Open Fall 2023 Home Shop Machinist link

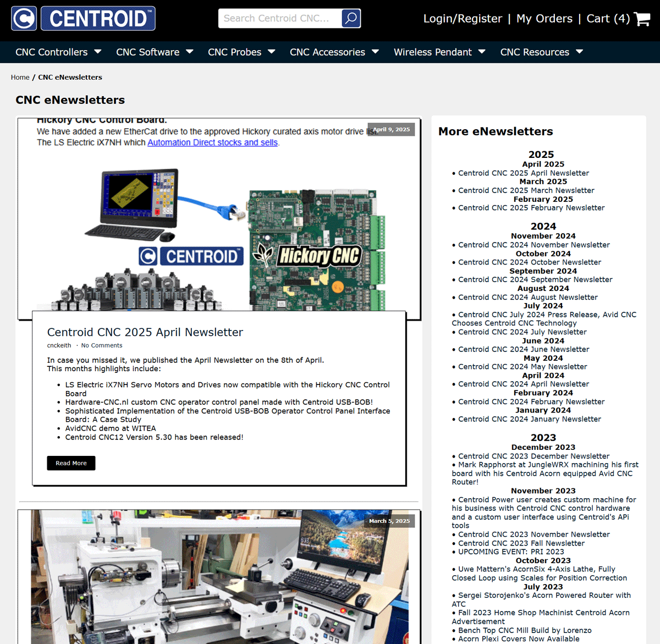[x=541, y=617]
